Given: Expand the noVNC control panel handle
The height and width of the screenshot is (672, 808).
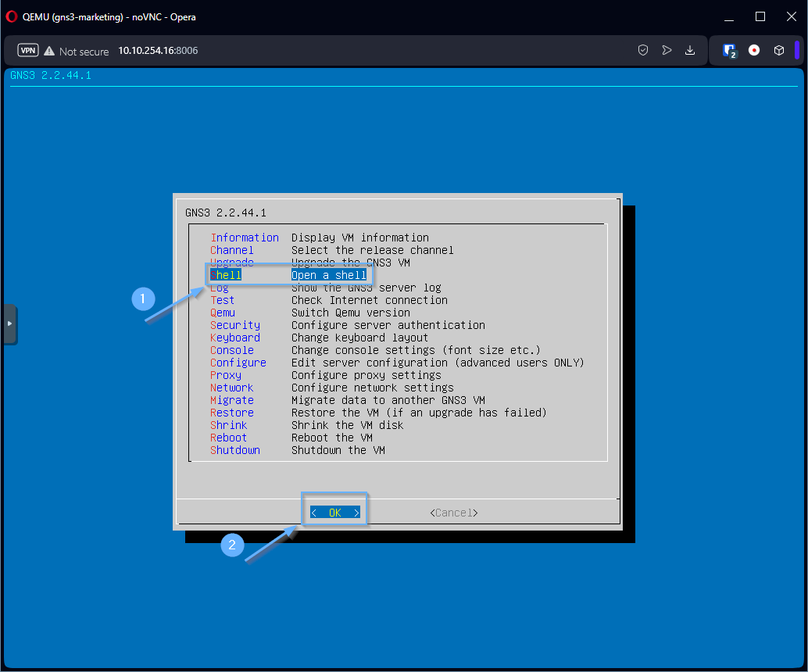Looking at the screenshot, I should 9,323.
